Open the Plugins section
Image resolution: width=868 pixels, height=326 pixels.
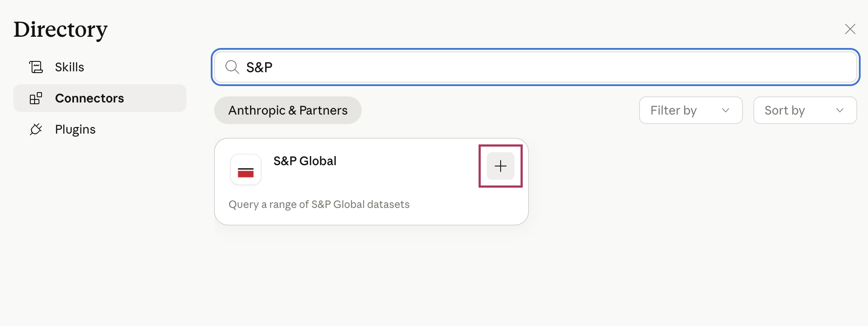100,129
